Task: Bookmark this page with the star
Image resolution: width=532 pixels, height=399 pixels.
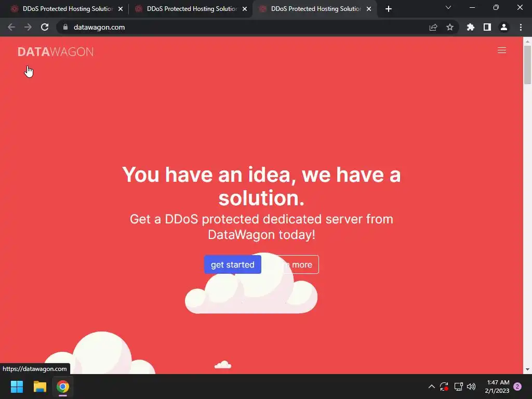Action: tap(450, 27)
